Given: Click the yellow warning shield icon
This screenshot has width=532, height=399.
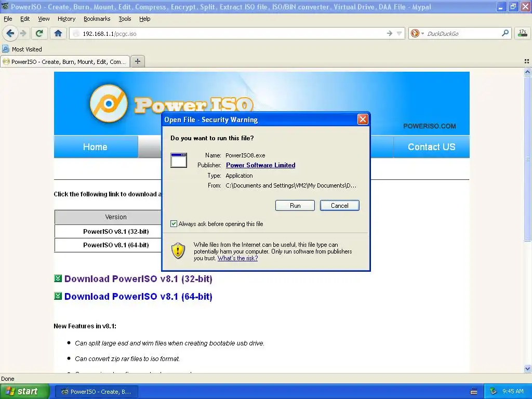Looking at the screenshot, I should 178,251.
